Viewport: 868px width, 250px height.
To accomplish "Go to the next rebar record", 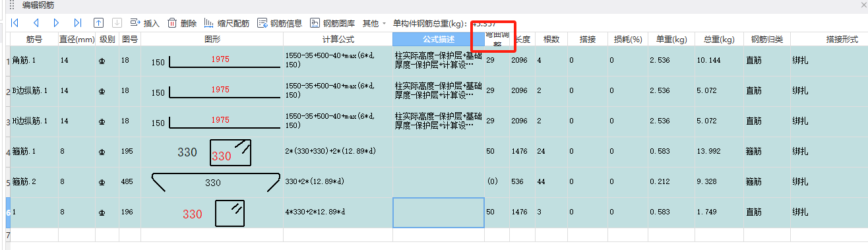I will coord(57,23).
